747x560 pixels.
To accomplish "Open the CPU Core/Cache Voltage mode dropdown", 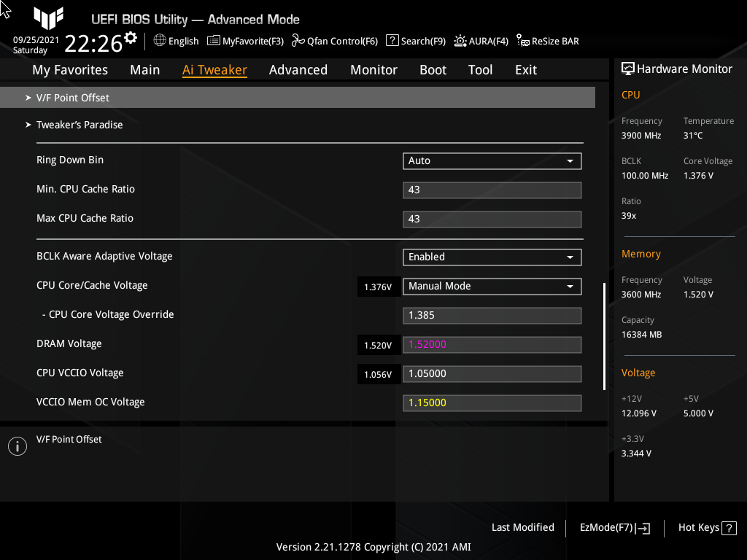I will click(x=492, y=286).
